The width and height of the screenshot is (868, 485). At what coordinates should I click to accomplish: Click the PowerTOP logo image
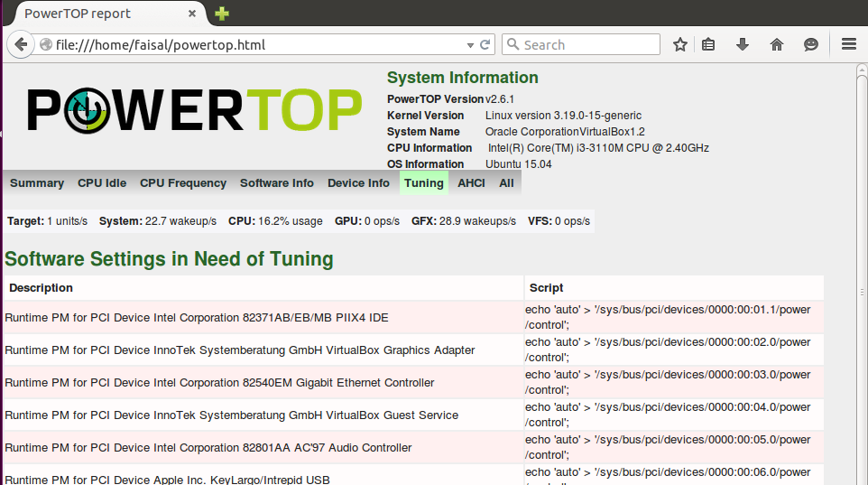[x=194, y=110]
